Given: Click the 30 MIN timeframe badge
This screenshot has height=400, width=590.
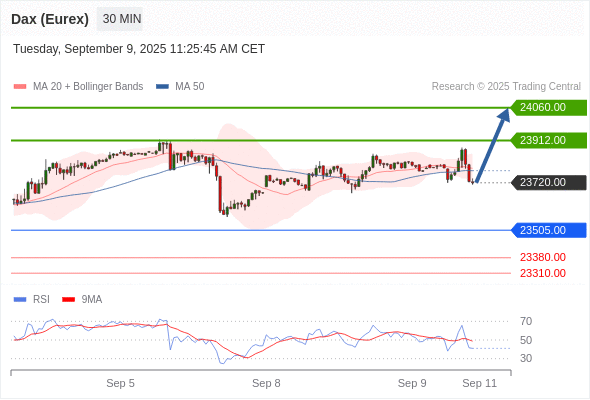Looking at the screenshot, I should [x=120, y=19].
